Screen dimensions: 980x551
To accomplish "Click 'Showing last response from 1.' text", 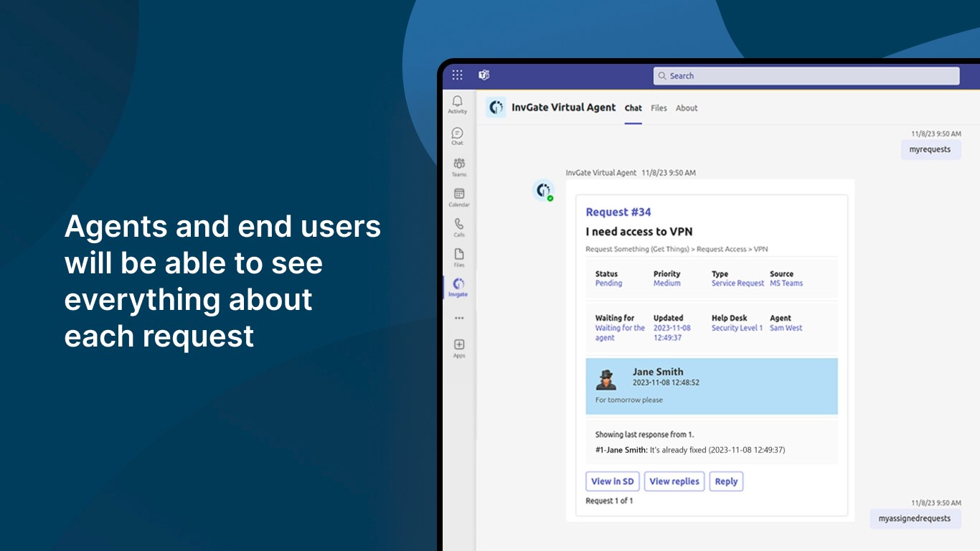I will tap(645, 434).
